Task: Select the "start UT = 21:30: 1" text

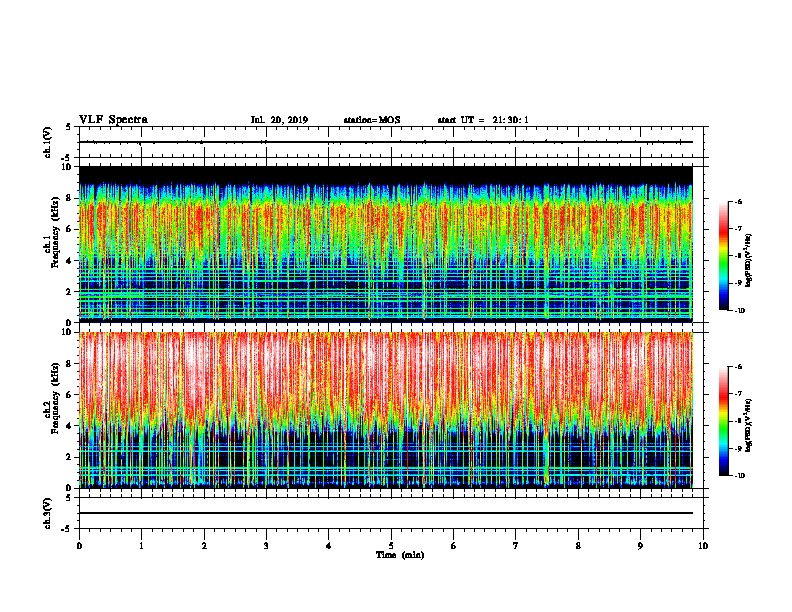Action: pos(483,120)
